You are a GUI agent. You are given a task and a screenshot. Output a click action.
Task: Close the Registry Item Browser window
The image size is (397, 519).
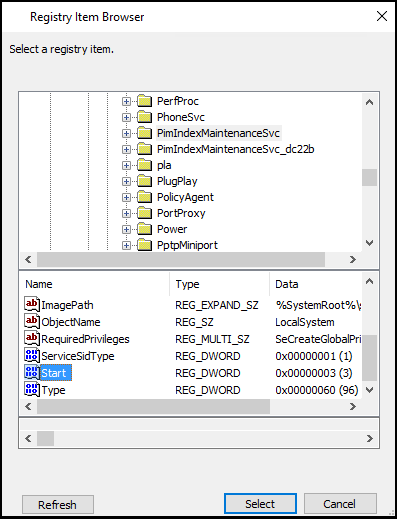[382, 16]
